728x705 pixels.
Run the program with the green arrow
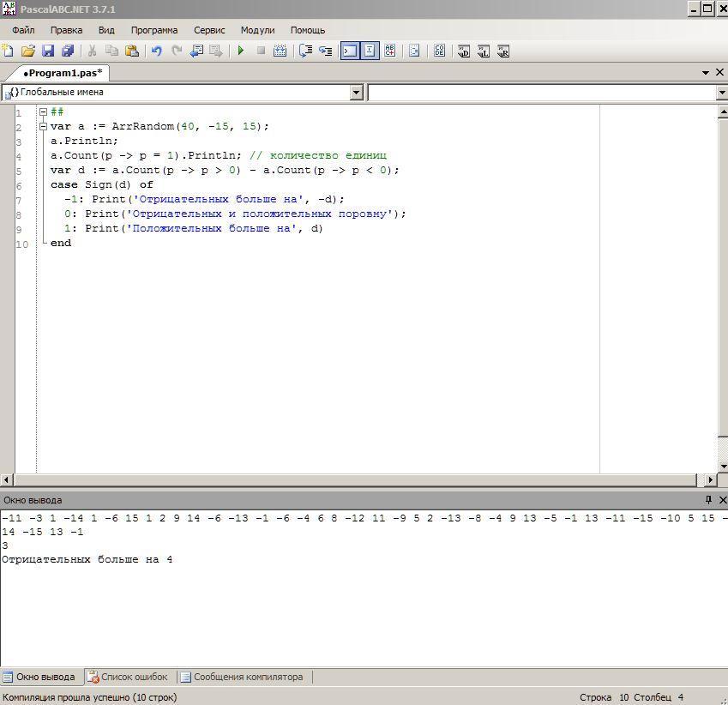click(x=241, y=51)
